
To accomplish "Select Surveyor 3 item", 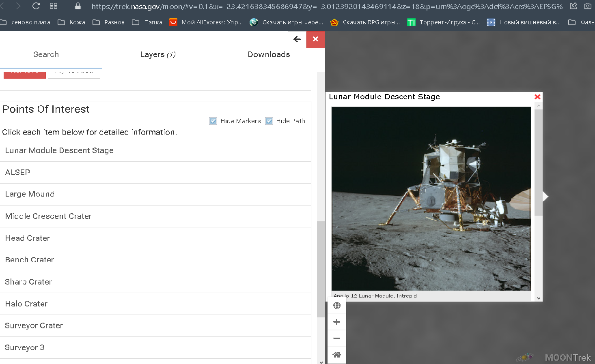I will point(155,347).
